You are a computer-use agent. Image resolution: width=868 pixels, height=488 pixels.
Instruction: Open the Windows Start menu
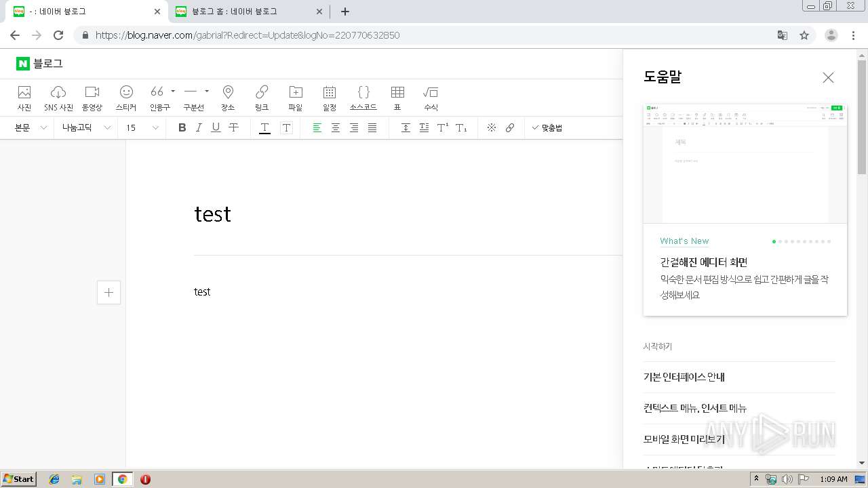point(19,479)
